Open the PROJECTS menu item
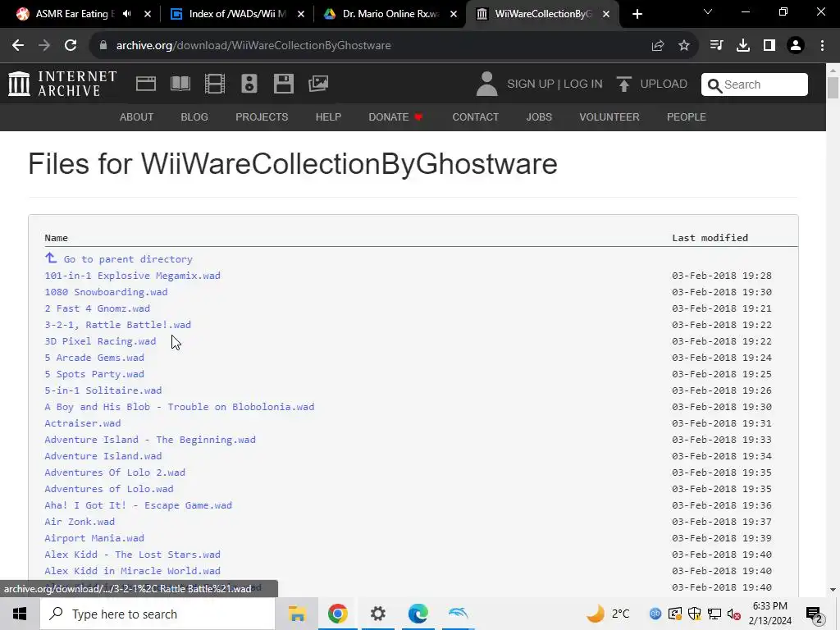This screenshot has height=630, width=840. (x=262, y=116)
